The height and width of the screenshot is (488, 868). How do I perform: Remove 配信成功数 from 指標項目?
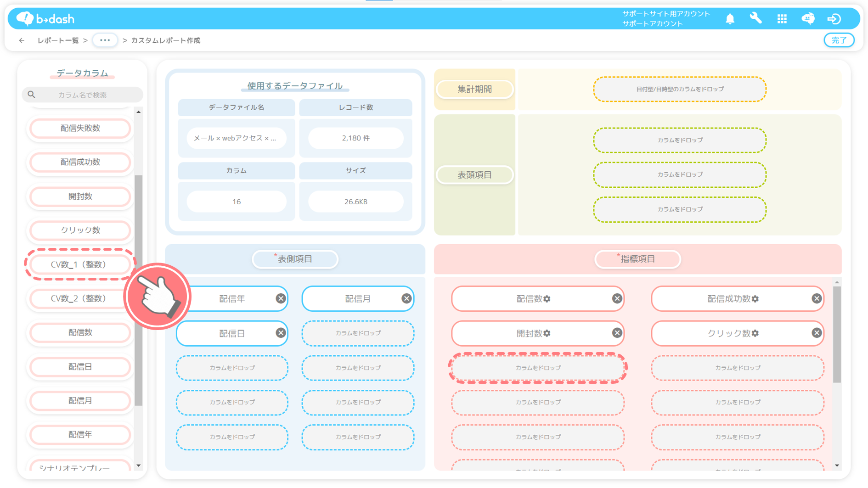[816, 298]
